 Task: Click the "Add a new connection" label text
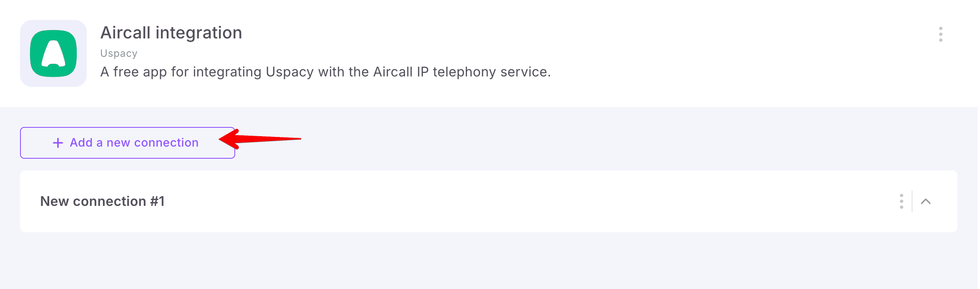(134, 143)
